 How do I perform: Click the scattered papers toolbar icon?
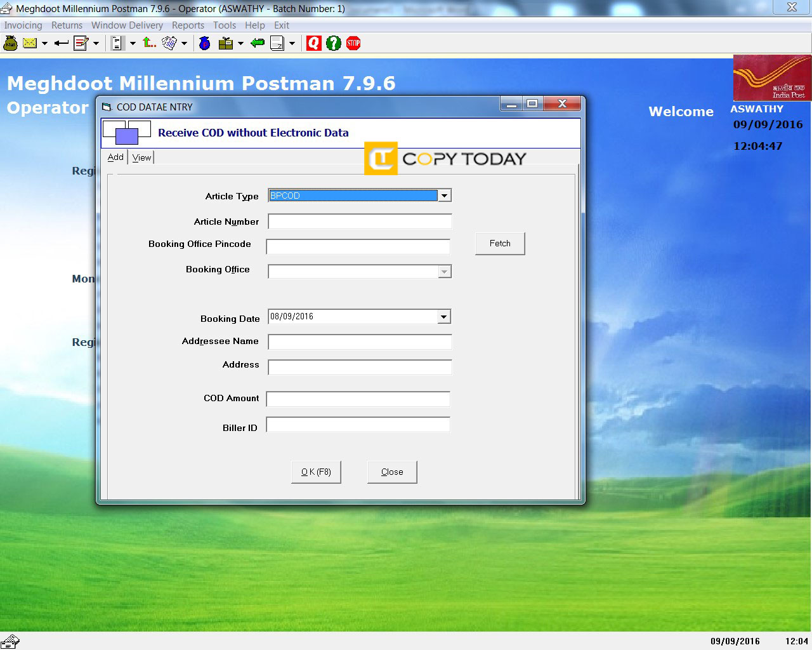(169, 43)
